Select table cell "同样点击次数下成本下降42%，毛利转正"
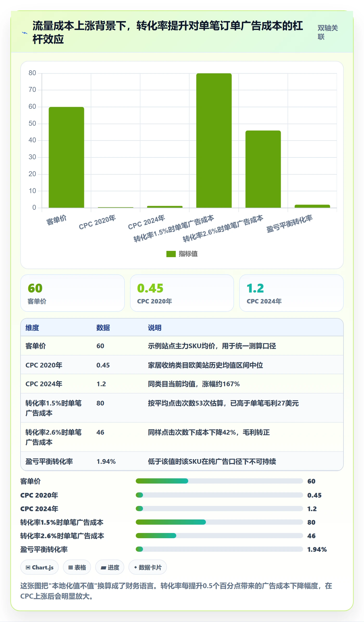The height and width of the screenshot is (622, 364). [x=209, y=432]
